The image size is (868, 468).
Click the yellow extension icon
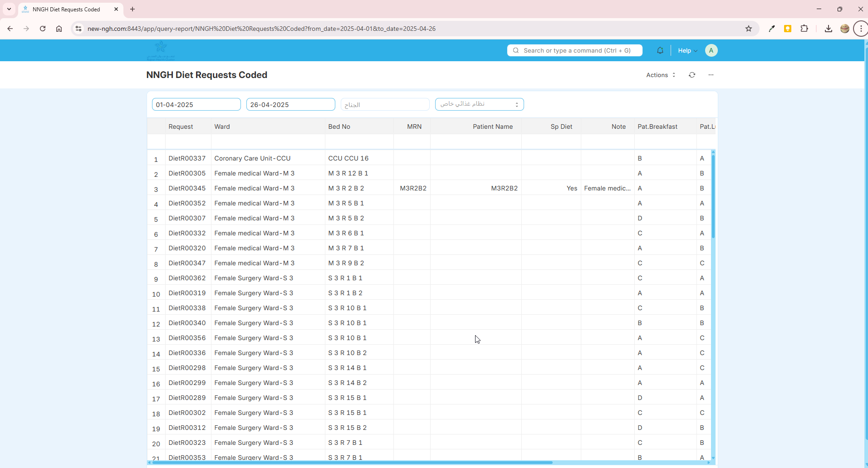coord(788,29)
